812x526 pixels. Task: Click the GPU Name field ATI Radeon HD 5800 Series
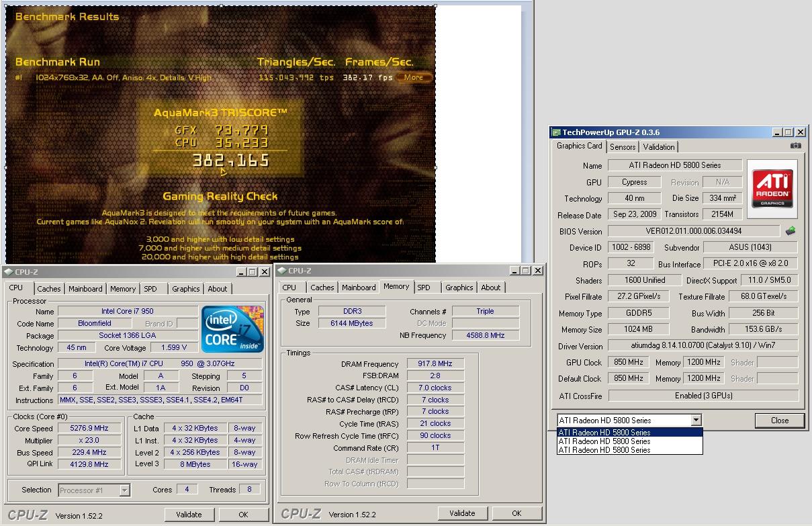[x=675, y=165]
